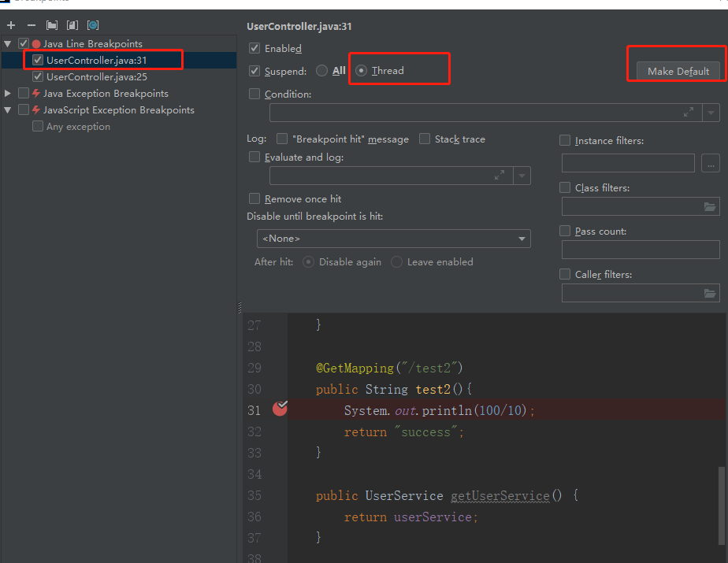Click the Add breakpoint plus icon
The height and width of the screenshot is (563, 728).
click(x=11, y=26)
